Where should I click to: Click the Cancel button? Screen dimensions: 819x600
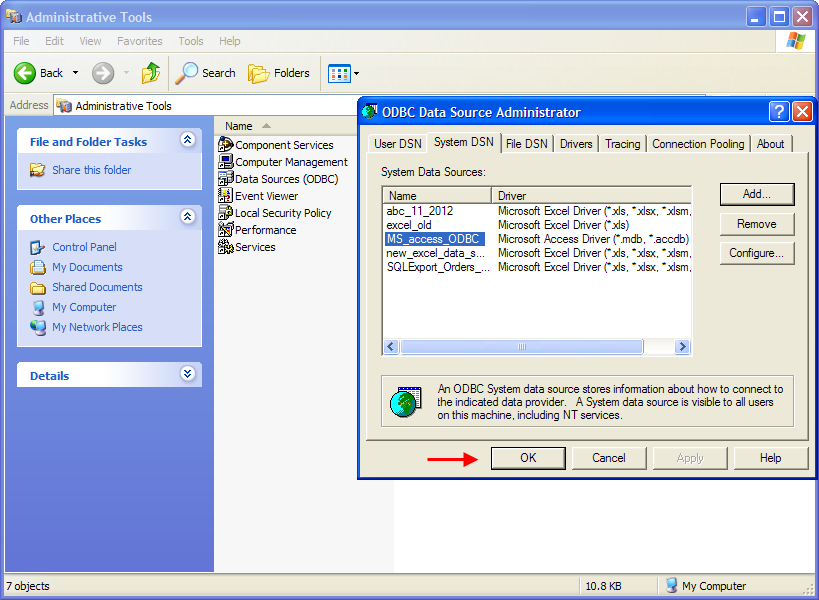(609, 458)
